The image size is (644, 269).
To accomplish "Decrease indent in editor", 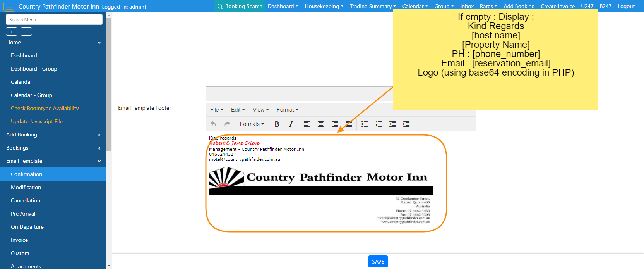I will click(x=392, y=124).
